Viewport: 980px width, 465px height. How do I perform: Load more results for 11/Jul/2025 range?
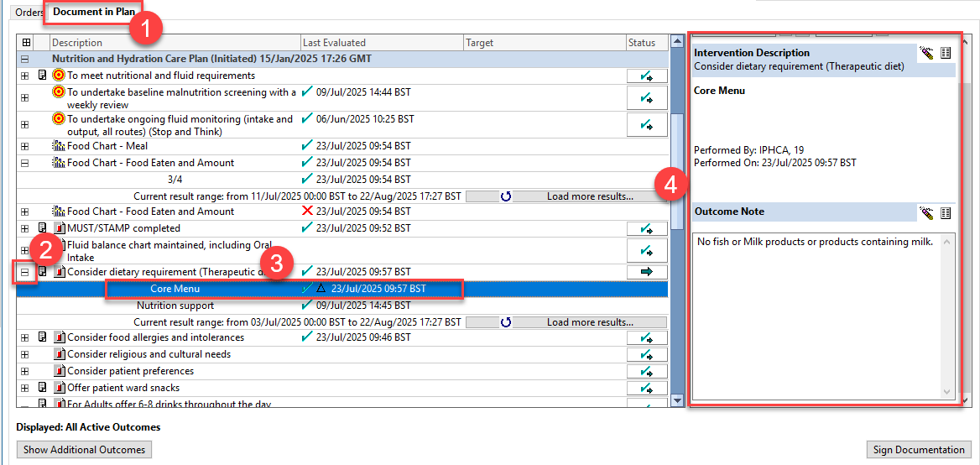click(x=590, y=196)
